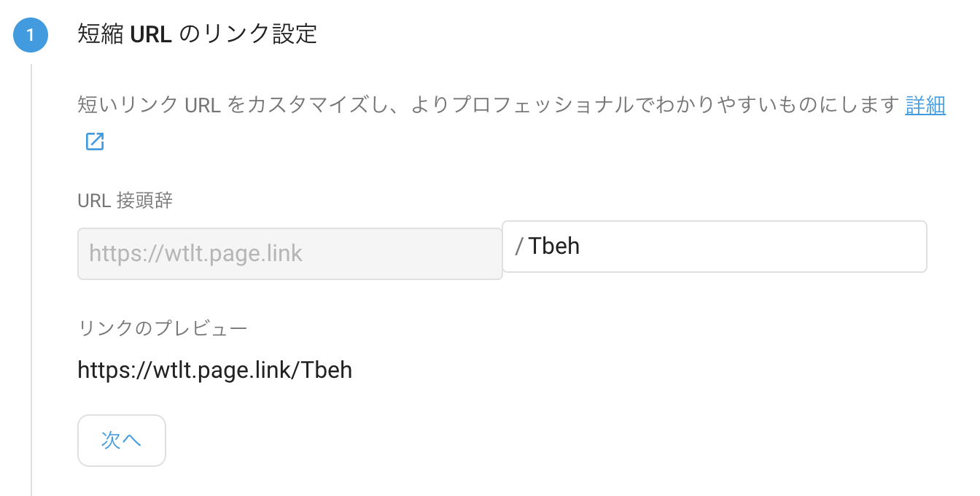The width and height of the screenshot is (980, 496).
Task: Activate the Next step button labeled 次へ
Action: 121,441
